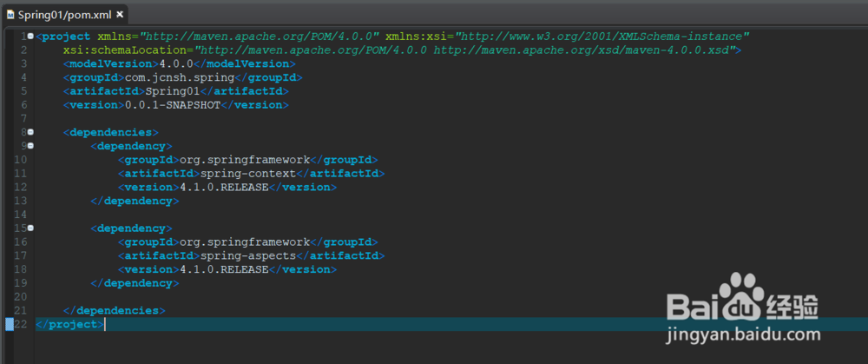Viewport: 868px width, 364px height.
Task: Collapse the dependencies block on line 8
Action: (31, 132)
